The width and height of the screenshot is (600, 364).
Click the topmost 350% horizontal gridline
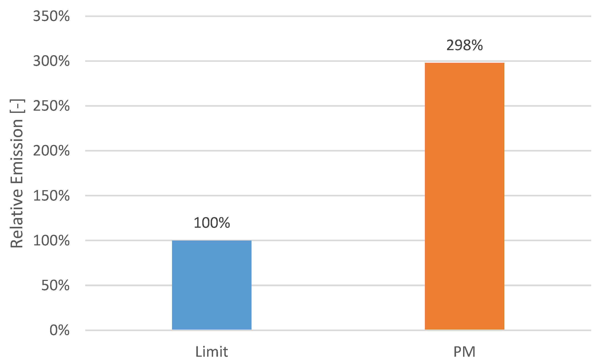[316, 16]
